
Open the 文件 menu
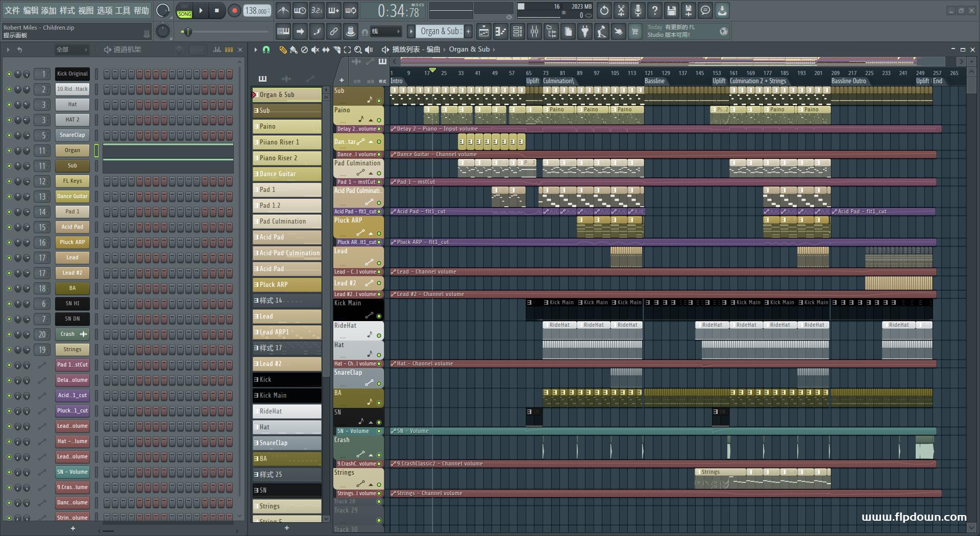12,10
